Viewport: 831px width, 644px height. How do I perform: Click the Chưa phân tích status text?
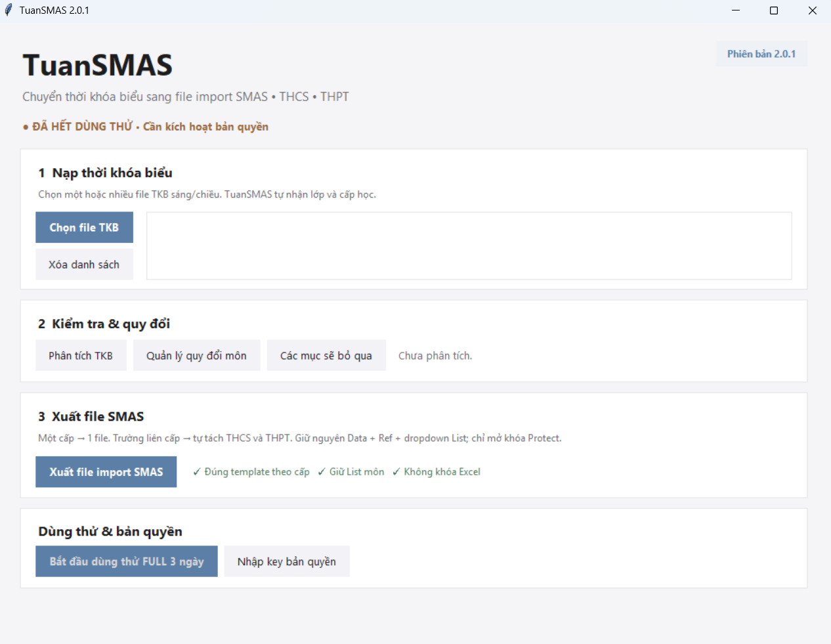pos(435,356)
